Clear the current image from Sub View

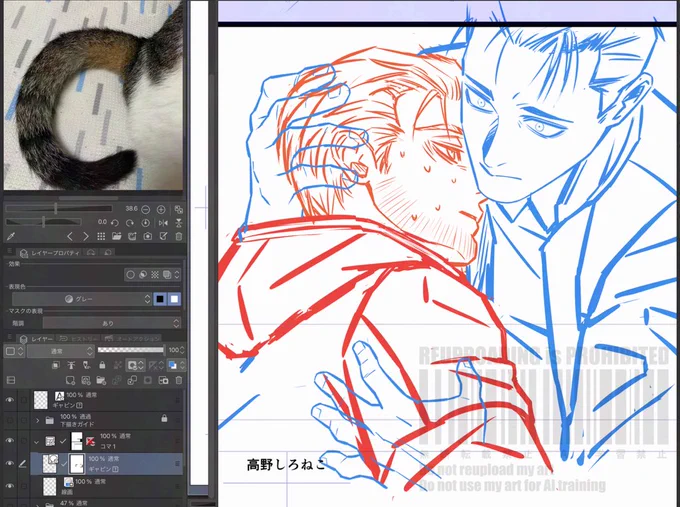tap(179, 236)
